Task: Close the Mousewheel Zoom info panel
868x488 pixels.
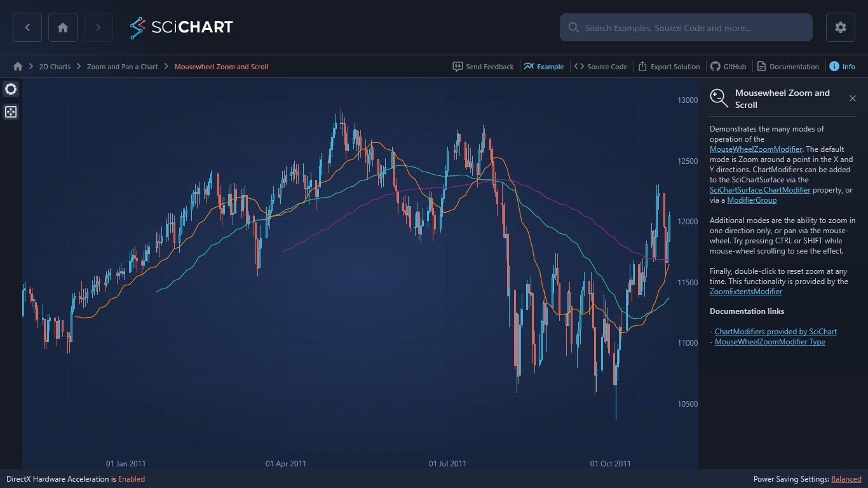Action: tap(853, 98)
